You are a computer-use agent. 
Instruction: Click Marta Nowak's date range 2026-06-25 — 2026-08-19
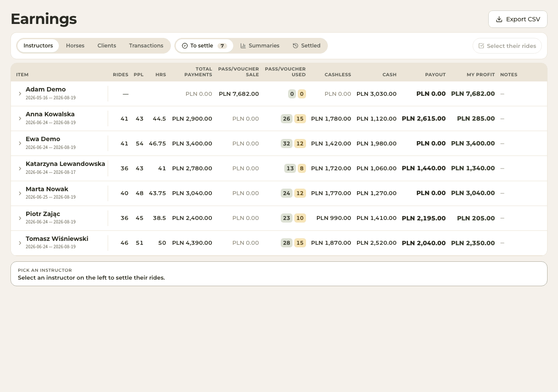click(x=51, y=197)
